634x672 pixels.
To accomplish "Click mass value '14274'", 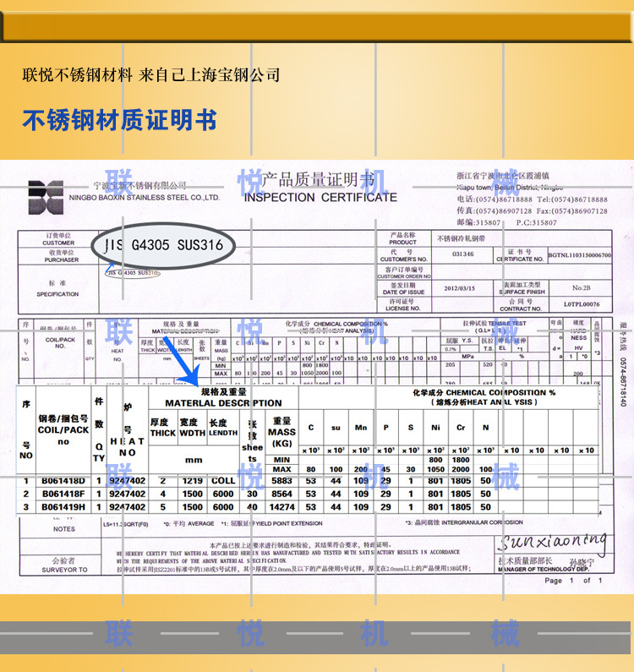I will [281, 507].
